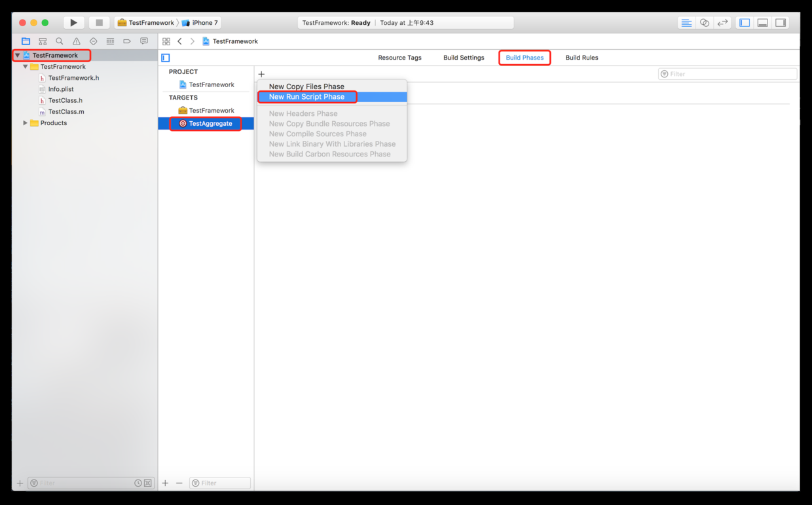Screen dimensions: 812x505
Task: Open the Issue navigator warning icon
Action: [77, 41]
